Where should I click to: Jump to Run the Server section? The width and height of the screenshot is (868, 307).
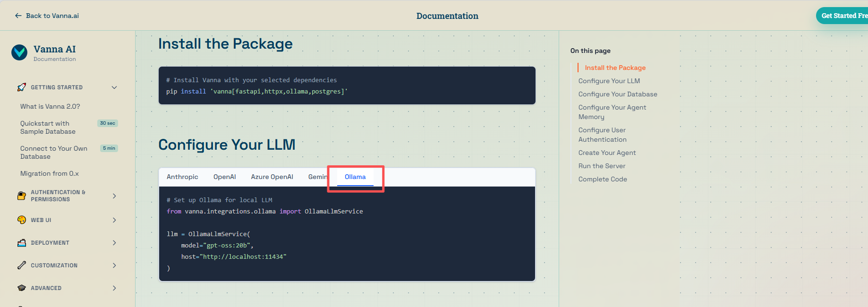[602, 166]
